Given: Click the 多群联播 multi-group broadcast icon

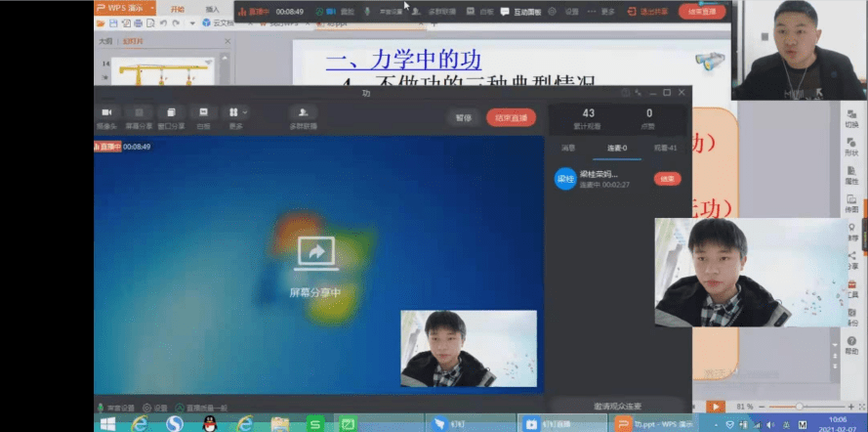Looking at the screenshot, I should (304, 112).
